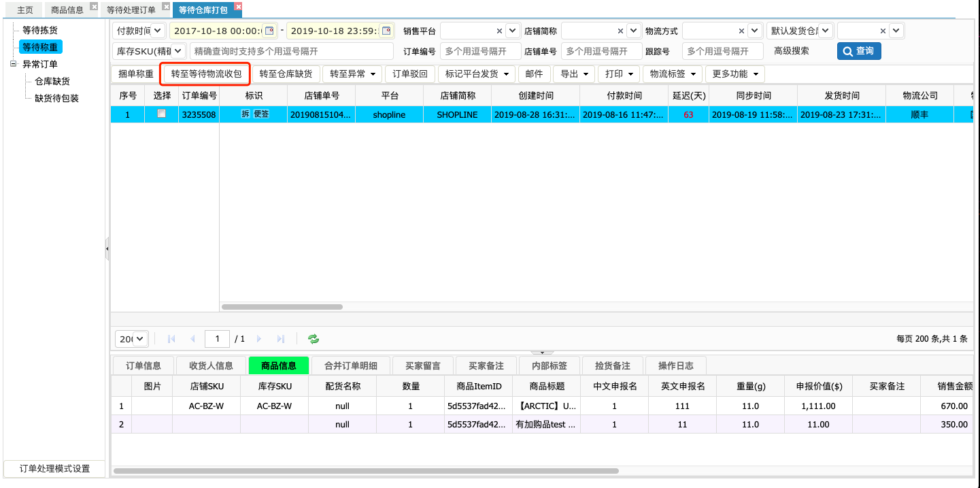The image size is (980, 488).
Task: Open the calendar picker for start date
Action: point(269,31)
